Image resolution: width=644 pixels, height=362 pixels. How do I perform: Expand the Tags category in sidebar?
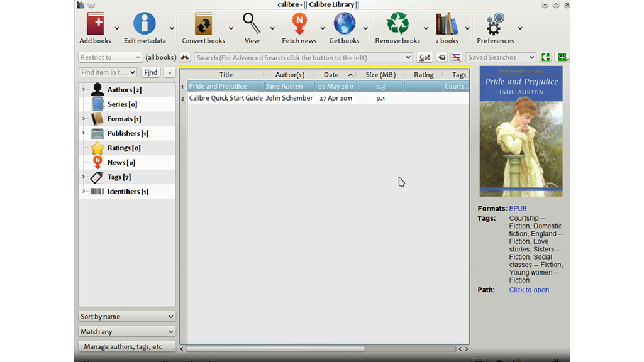pos(84,177)
